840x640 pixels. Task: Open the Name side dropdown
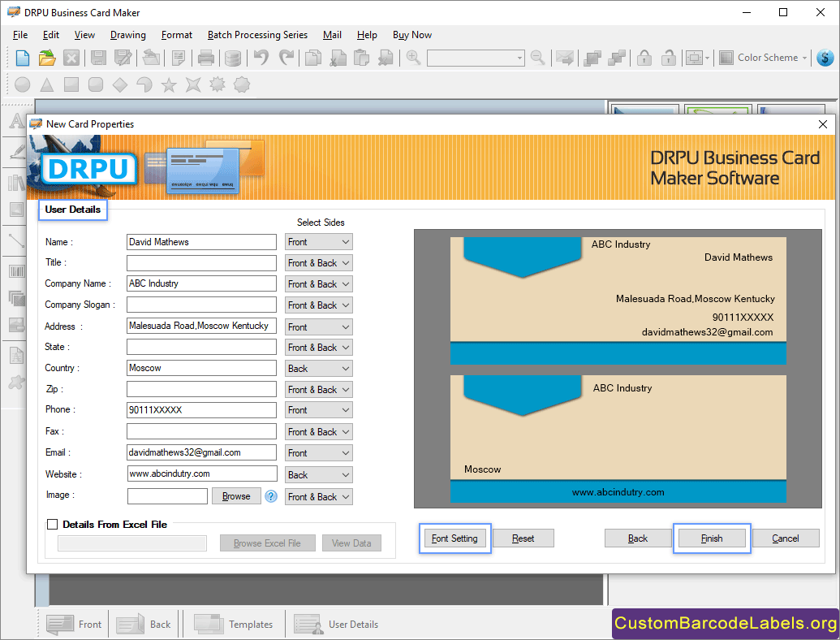pyautogui.click(x=319, y=242)
